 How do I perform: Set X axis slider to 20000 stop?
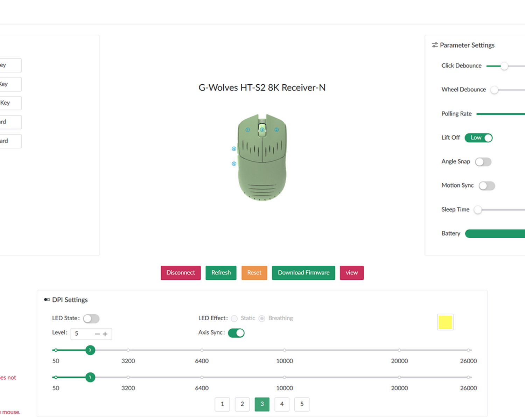(x=399, y=350)
